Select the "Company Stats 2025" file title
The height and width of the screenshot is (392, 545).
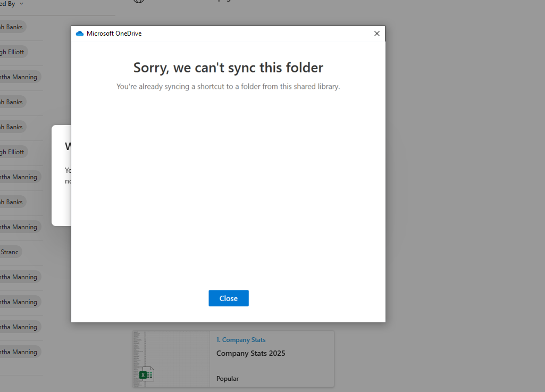(x=250, y=353)
